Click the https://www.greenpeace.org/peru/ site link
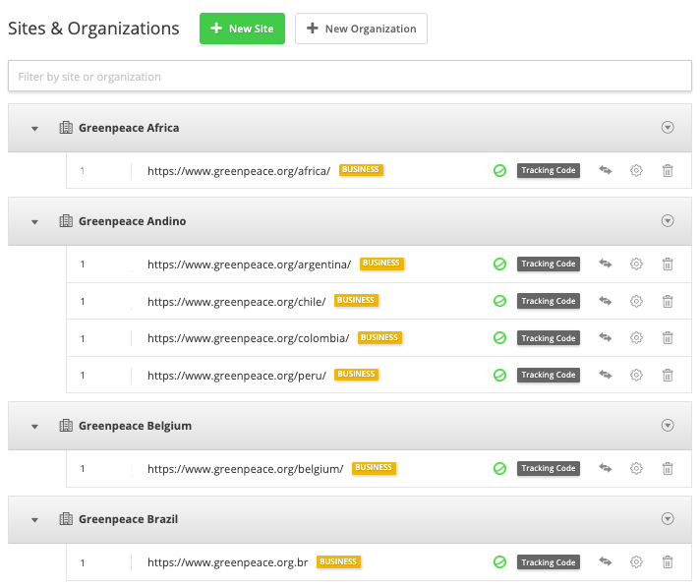This screenshot has width=700, height=588. [x=237, y=376]
